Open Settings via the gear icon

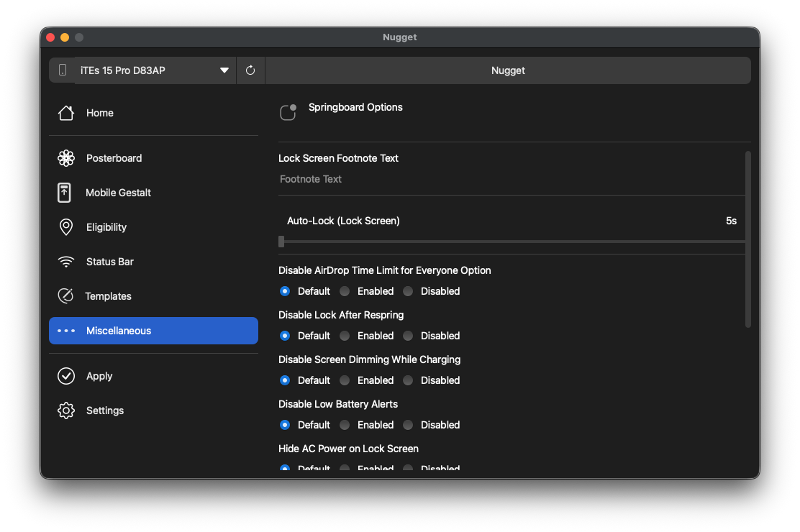click(66, 411)
